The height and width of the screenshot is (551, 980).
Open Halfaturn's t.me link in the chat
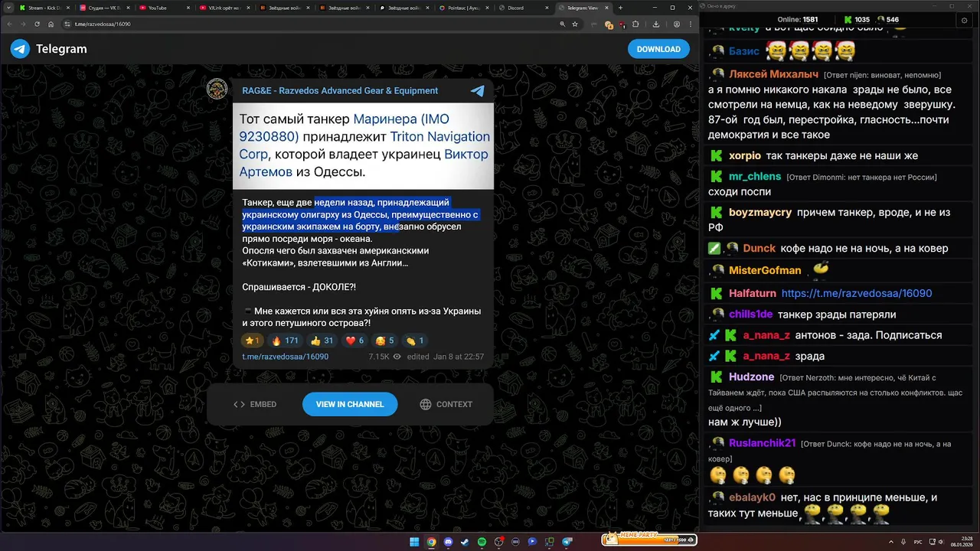click(x=857, y=293)
